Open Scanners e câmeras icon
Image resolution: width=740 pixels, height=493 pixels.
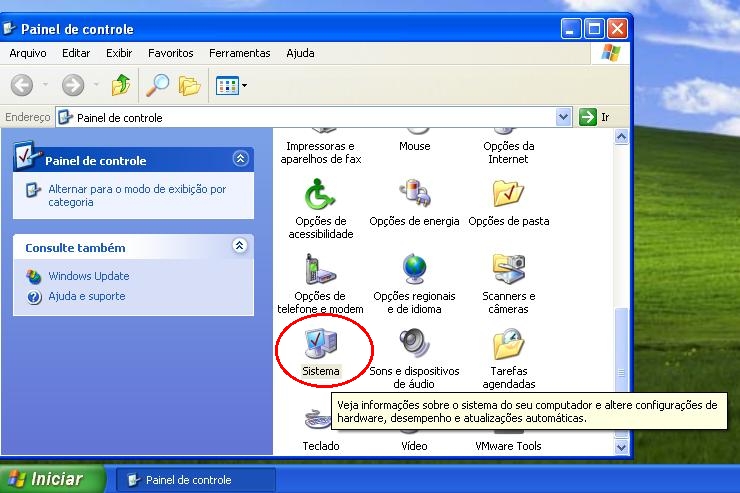[508, 271]
